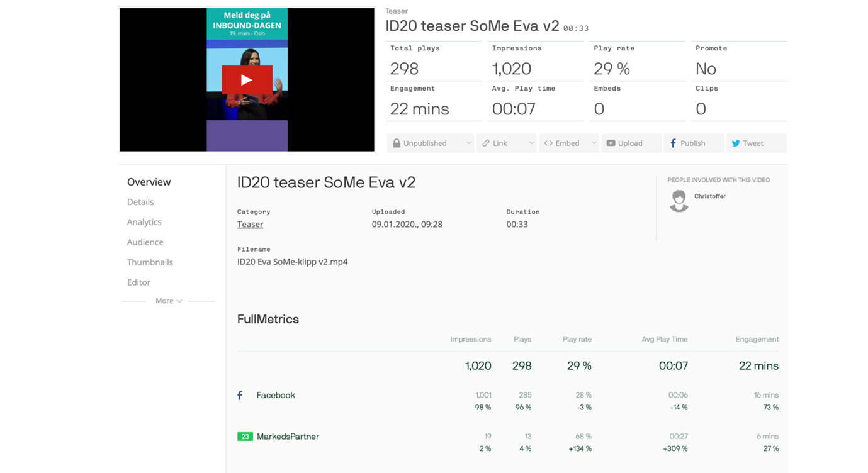The height and width of the screenshot is (473, 868).
Task: Click the lock icon beside Unpublished
Action: [397, 143]
